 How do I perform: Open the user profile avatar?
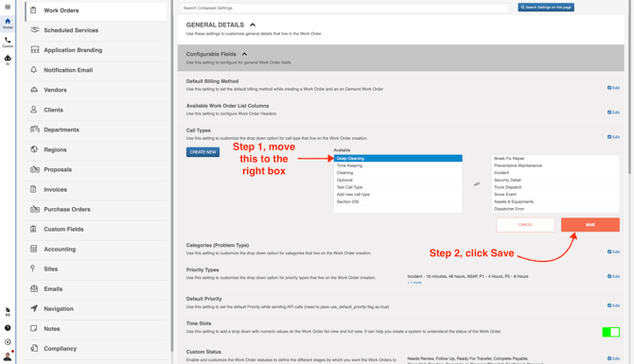pos(8,356)
